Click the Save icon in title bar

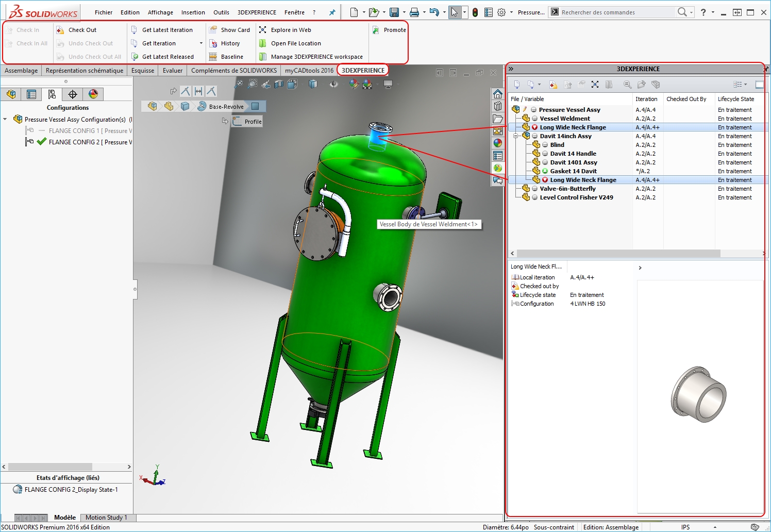coord(394,12)
